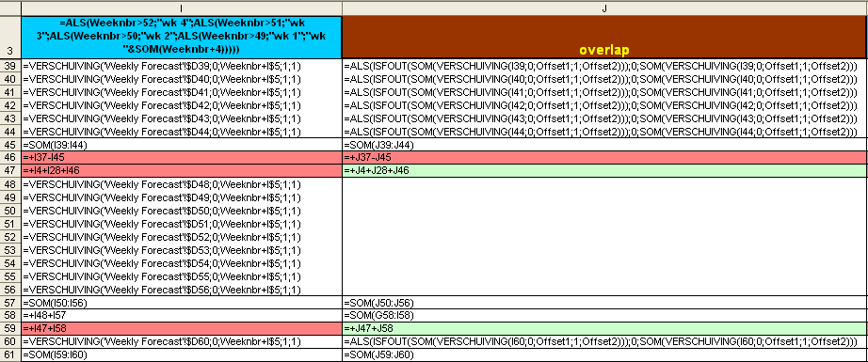This screenshot has height=362, width=868.
Task: Select red cell with =+I4+I28+I46
Action: 182,171
